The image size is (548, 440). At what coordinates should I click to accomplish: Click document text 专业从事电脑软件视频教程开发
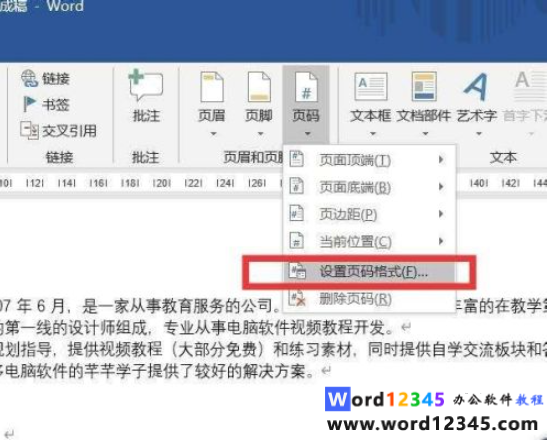click(274, 328)
